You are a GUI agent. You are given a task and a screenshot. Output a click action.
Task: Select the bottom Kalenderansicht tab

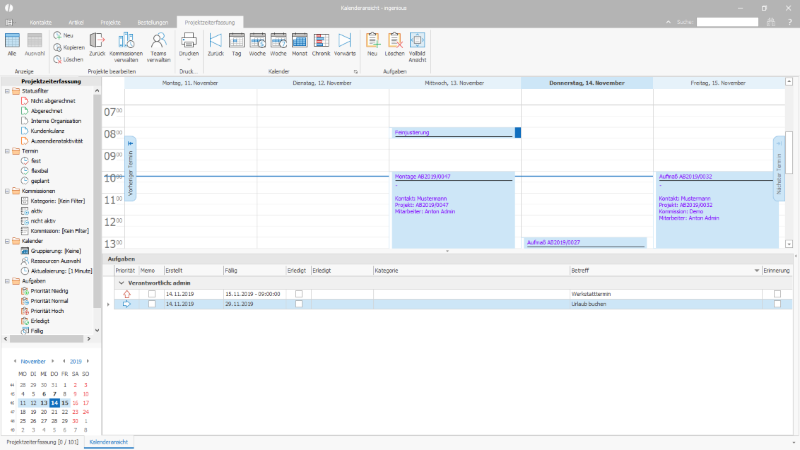click(x=109, y=442)
